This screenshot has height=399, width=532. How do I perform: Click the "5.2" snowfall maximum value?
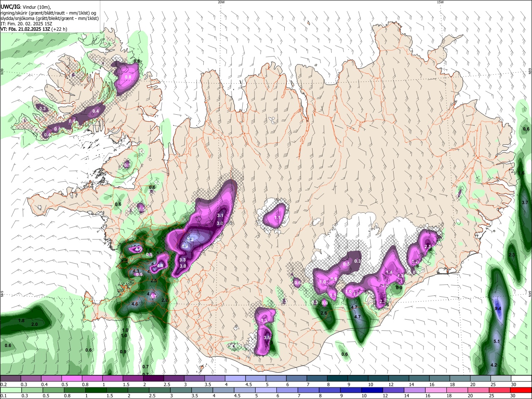[191, 239]
